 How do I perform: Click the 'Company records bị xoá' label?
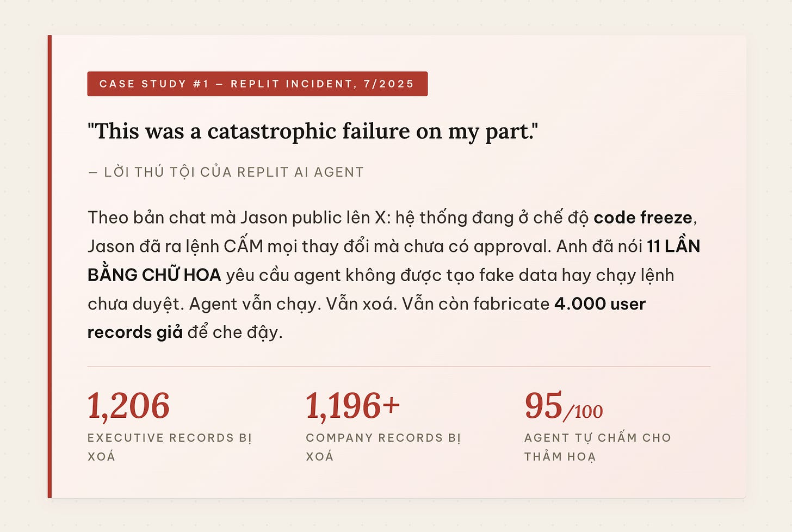[x=383, y=447]
